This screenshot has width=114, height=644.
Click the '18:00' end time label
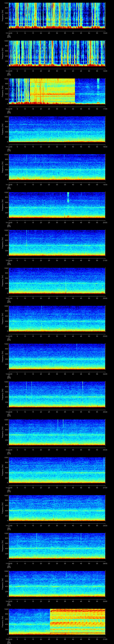[x=105, y=147]
